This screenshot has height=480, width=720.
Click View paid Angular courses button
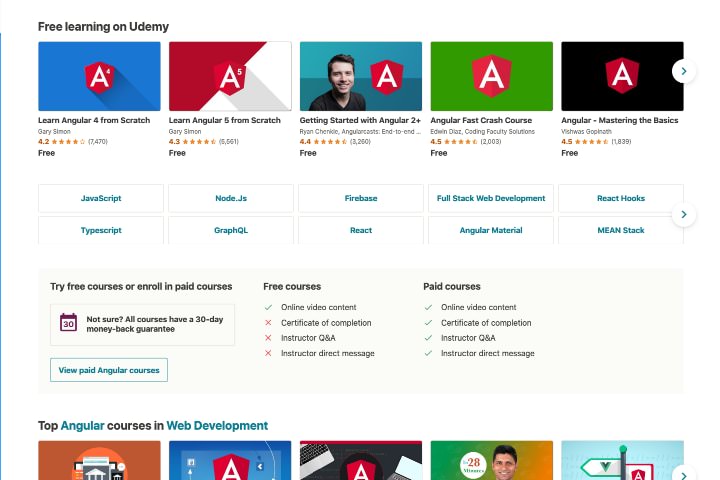(x=109, y=370)
